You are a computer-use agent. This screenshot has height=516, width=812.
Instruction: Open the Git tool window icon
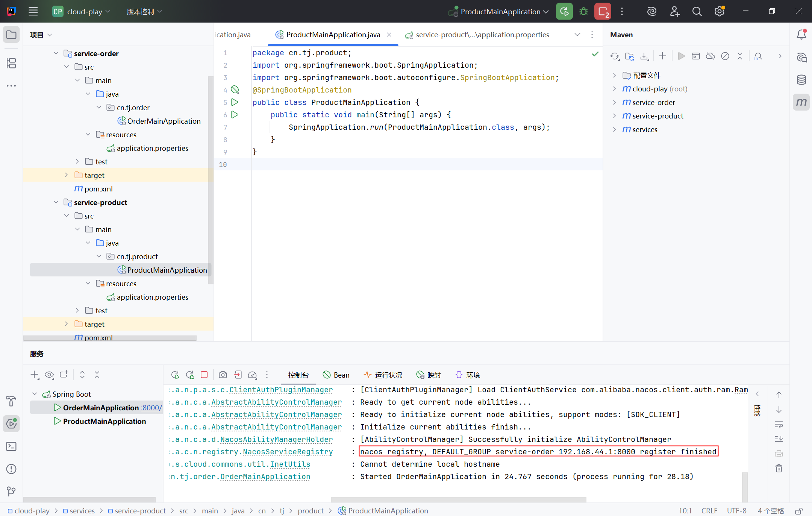click(11, 492)
